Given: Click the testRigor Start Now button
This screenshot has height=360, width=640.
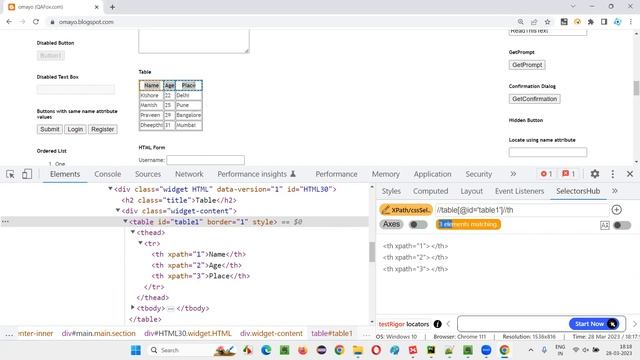Looking at the screenshot, I should [x=594, y=324].
